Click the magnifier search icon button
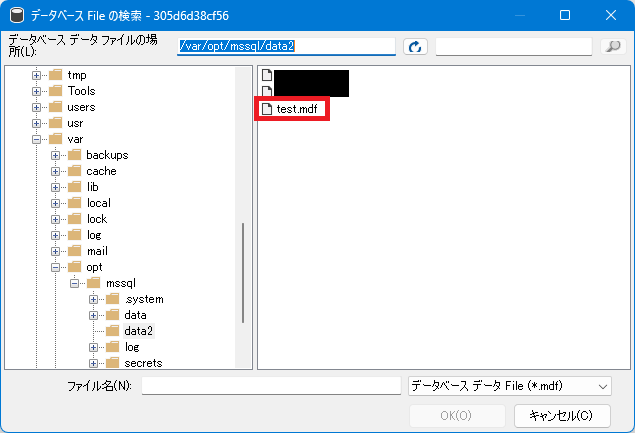Screen dimensions: 635x433 (x=613, y=47)
